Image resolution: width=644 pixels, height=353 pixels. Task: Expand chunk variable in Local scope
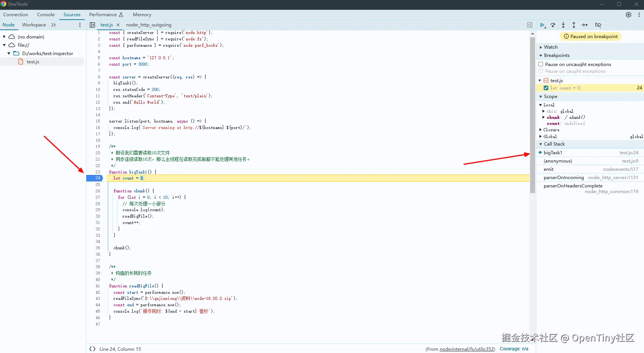point(543,117)
